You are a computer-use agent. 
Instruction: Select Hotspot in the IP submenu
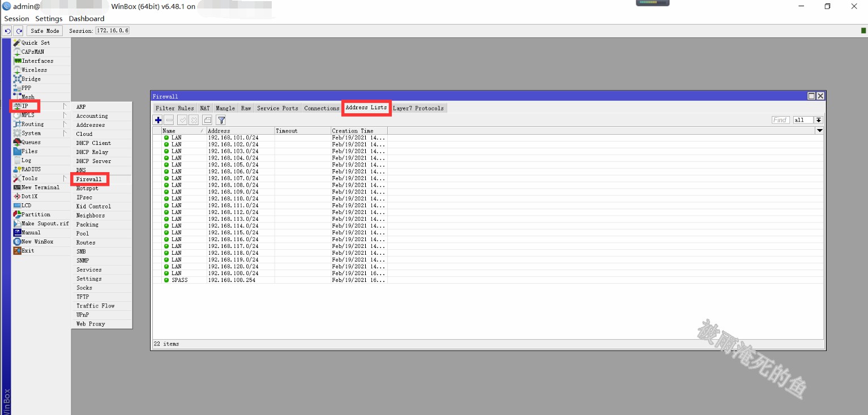pos(102,189)
